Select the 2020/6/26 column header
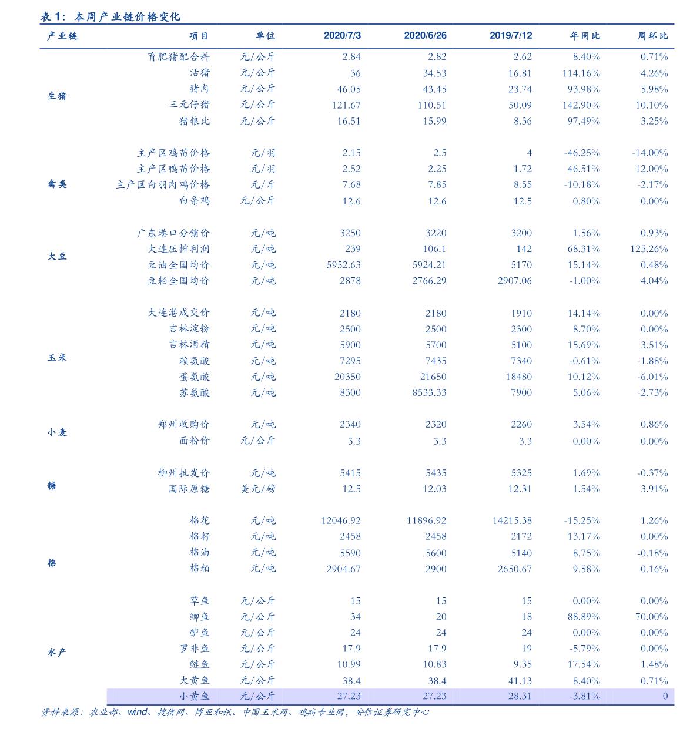The image size is (700, 729). coord(425,36)
